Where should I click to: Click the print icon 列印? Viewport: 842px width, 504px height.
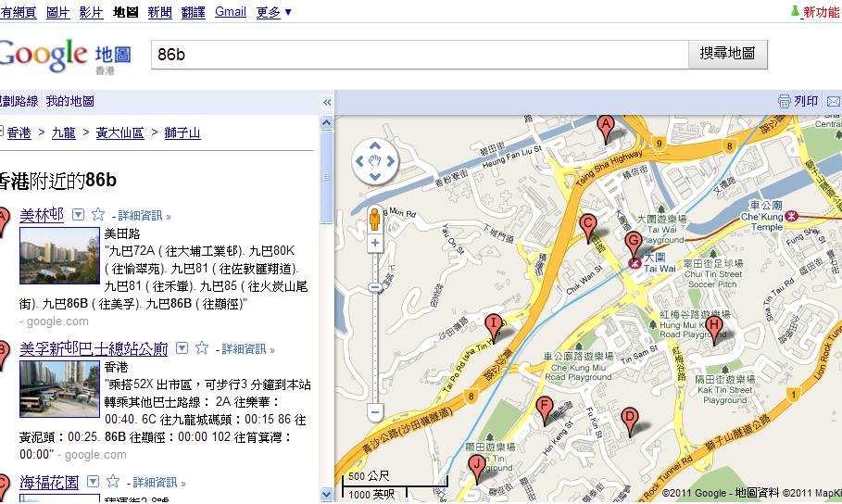tap(784, 101)
